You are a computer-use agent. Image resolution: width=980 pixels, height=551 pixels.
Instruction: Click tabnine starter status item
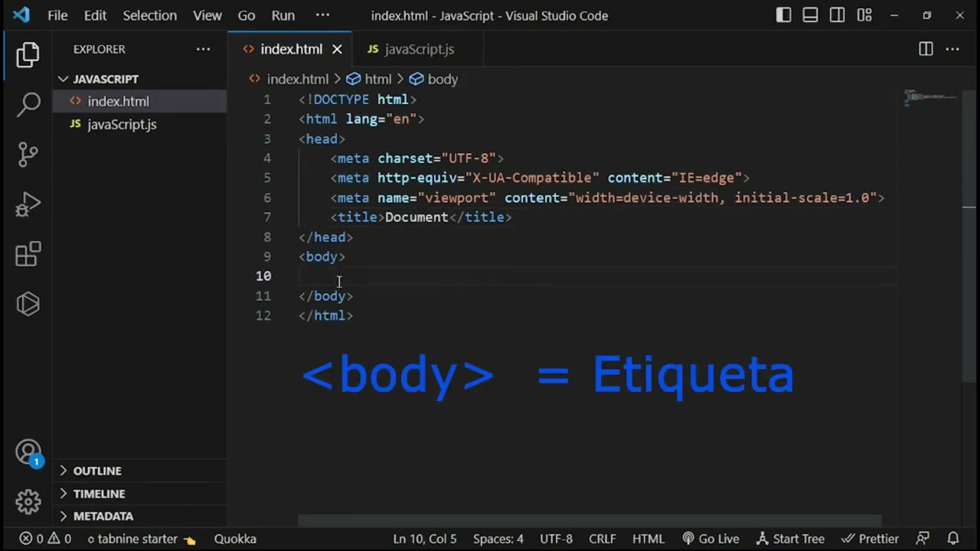click(x=142, y=539)
